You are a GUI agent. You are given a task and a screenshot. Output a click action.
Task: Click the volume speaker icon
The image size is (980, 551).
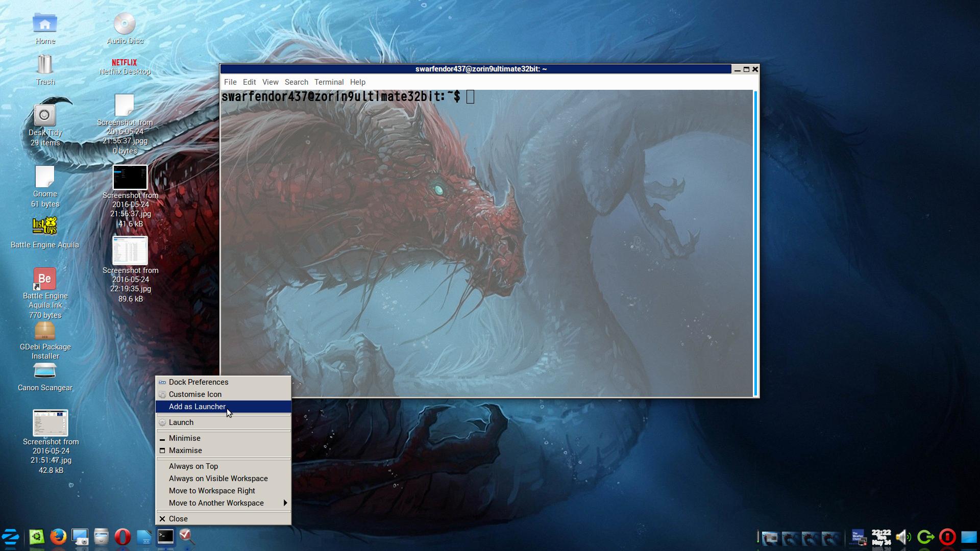click(902, 537)
